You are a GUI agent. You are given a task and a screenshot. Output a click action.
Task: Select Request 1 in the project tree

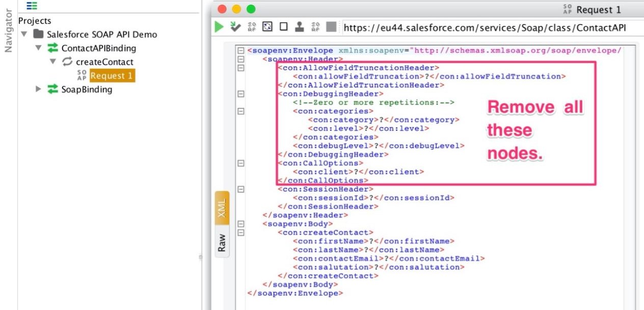112,76
